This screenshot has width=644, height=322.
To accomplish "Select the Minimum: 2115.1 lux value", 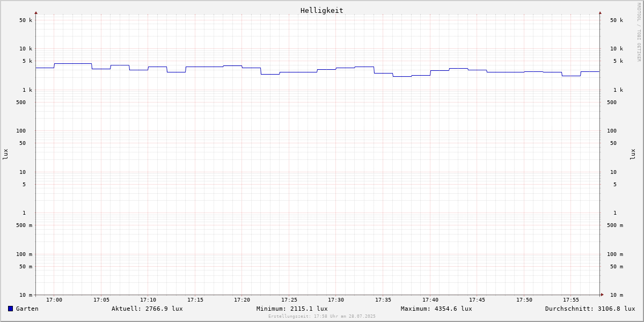I will pyautogui.click(x=292, y=309).
